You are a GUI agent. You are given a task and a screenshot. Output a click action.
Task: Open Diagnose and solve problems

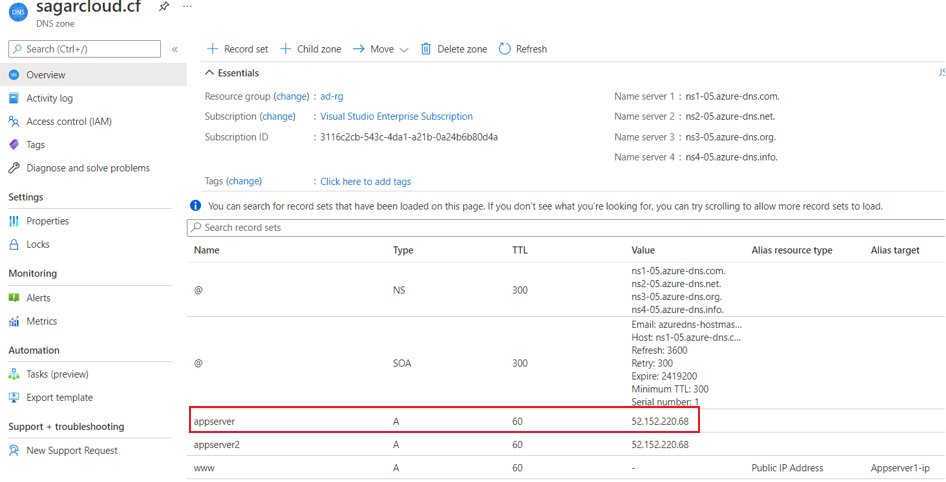[x=87, y=168]
